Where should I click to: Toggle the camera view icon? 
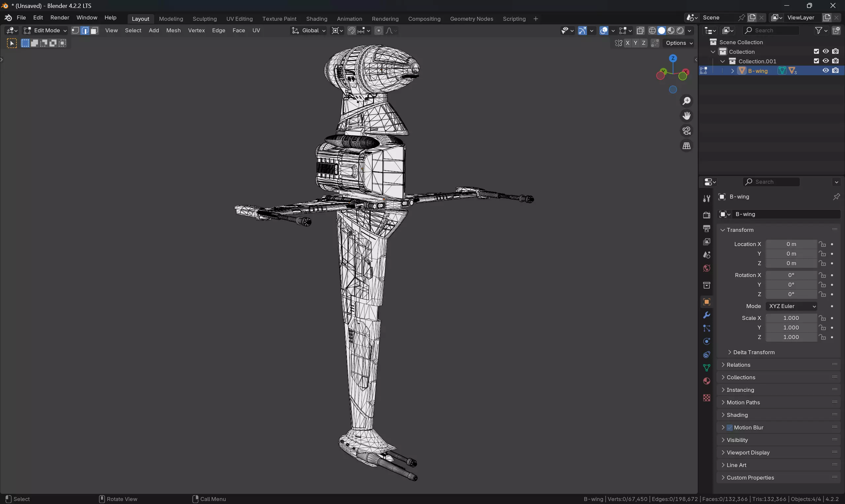coord(687,131)
